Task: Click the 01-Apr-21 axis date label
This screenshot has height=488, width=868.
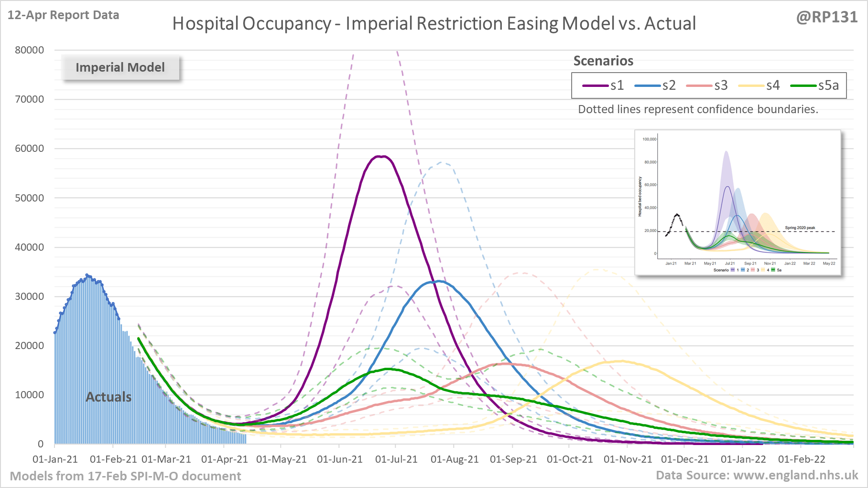Action: [225, 459]
